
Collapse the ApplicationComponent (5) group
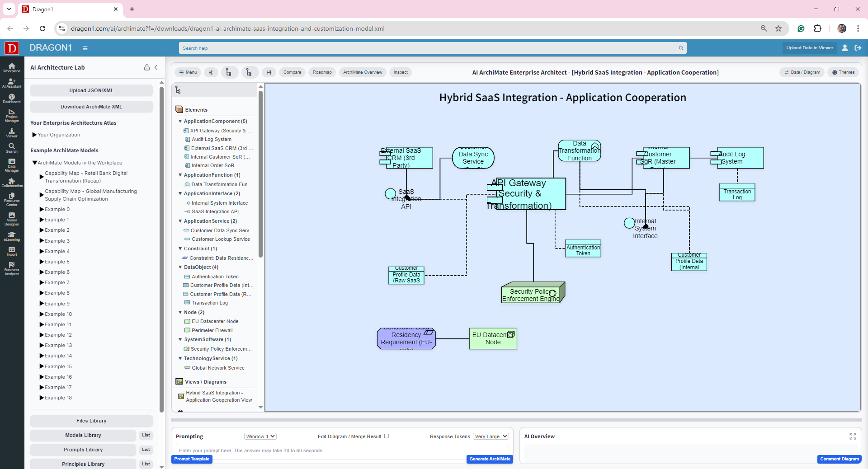[180, 121]
